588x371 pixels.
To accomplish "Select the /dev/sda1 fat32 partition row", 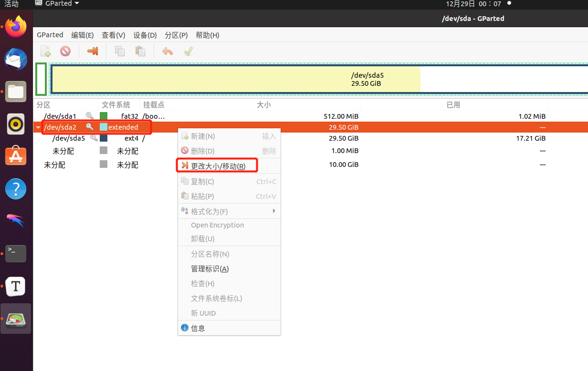I will click(x=60, y=116).
